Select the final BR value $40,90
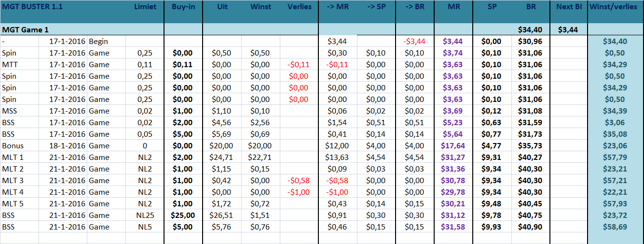 pos(530,227)
